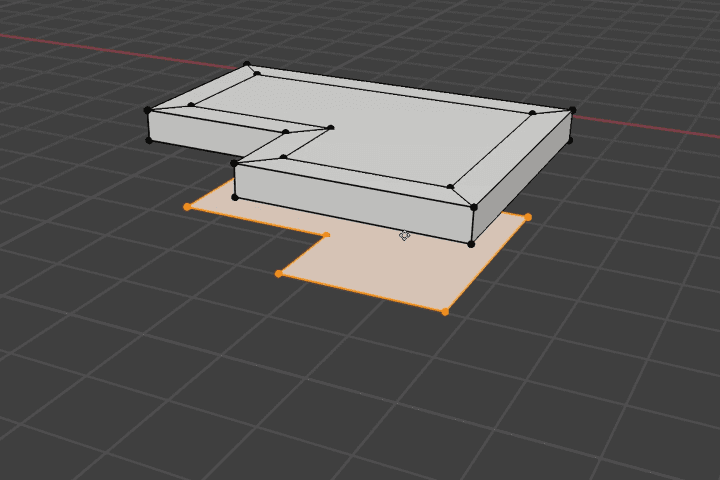Select the orange vertex at the nearest bottom corner
720x480 pixels.
444,312
